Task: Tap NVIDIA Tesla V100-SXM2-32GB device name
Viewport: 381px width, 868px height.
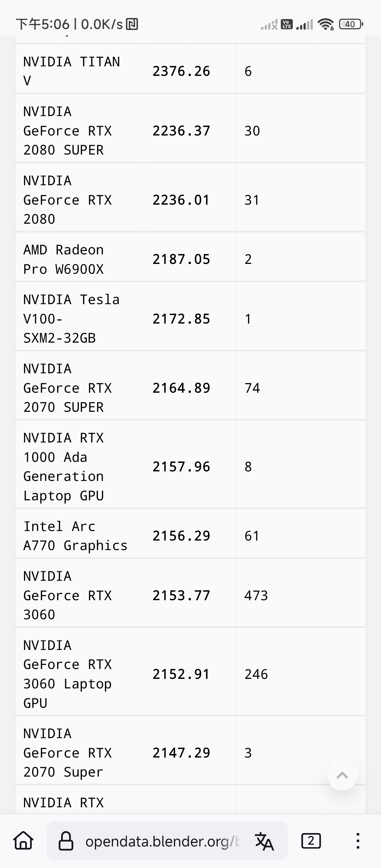Action: (x=72, y=319)
